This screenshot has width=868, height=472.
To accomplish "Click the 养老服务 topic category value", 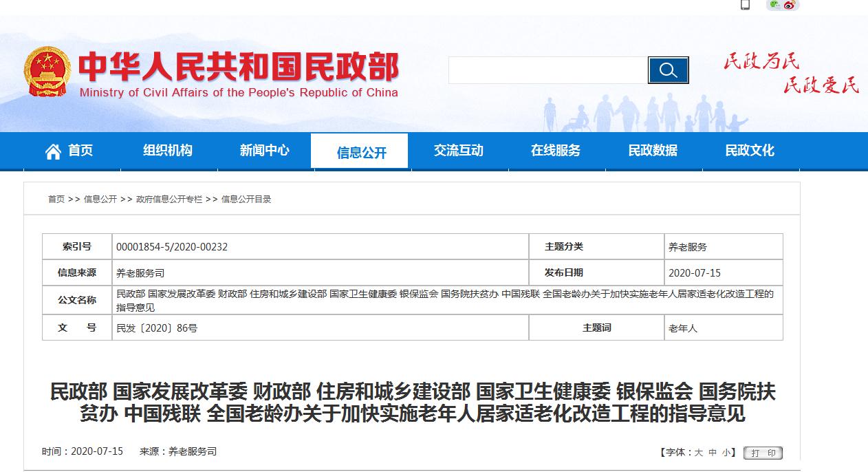I will [688, 247].
